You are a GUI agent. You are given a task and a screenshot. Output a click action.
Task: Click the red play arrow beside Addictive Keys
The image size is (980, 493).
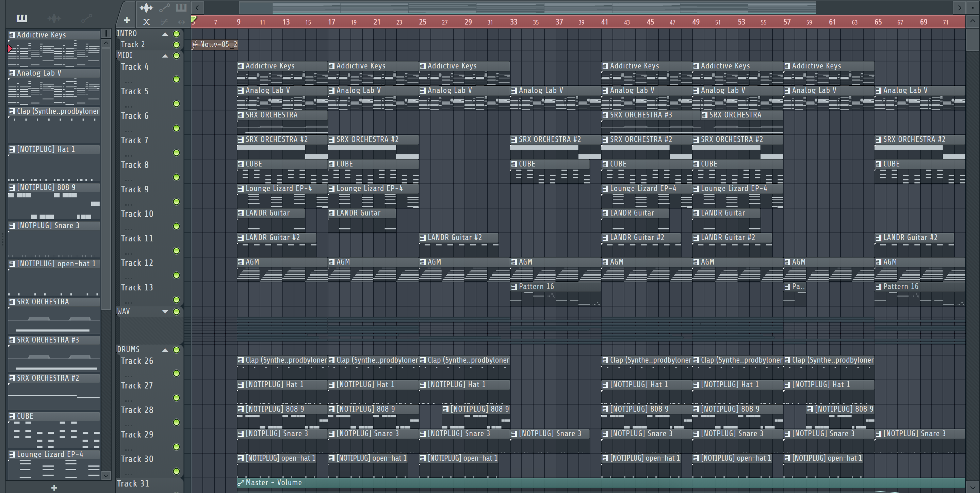pyautogui.click(x=10, y=48)
